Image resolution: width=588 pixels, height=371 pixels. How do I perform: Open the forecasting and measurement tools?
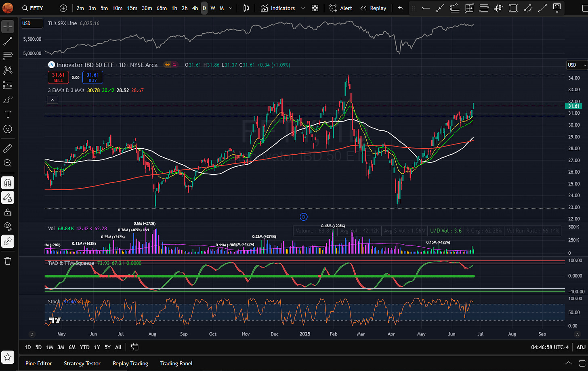tap(8, 85)
